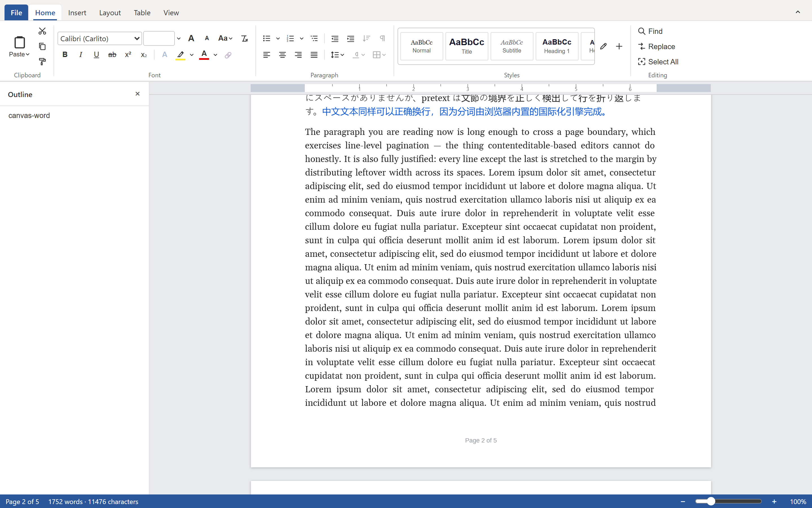Viewport: 812px width, 508px height.
Task: Align text right
Action: point(298,55)
